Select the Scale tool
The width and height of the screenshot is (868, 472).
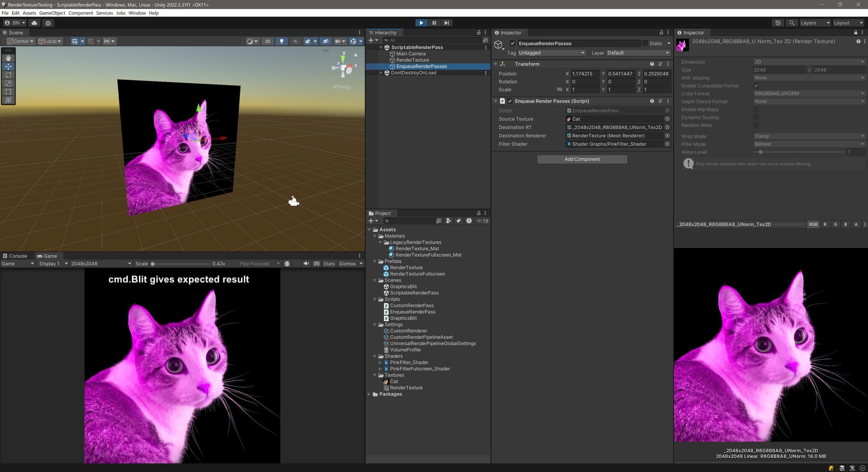click(8, 84)
